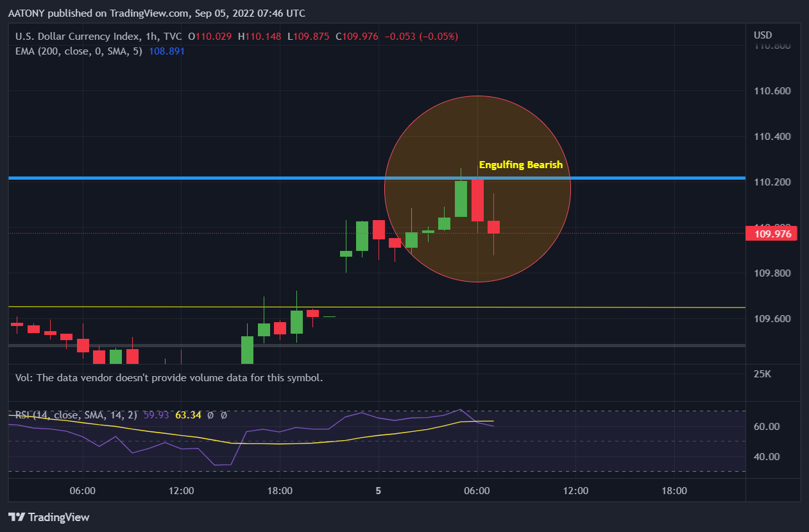Select the close value C109.976
Image resolution: width=809 pixels, height=532 pixels.
pyautogui.click(x=356, y=37)
